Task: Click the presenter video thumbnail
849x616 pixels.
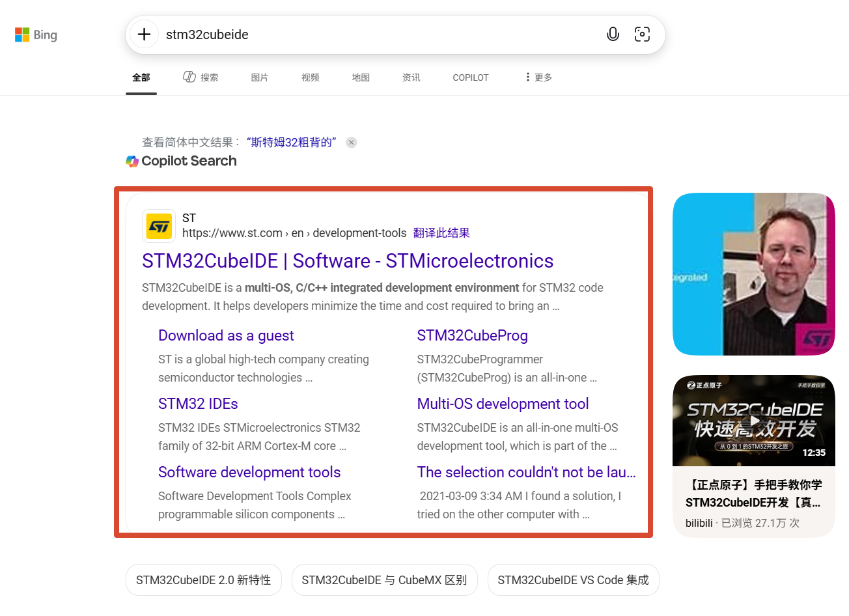Action: pyautogui.click(x=754, y=274)
